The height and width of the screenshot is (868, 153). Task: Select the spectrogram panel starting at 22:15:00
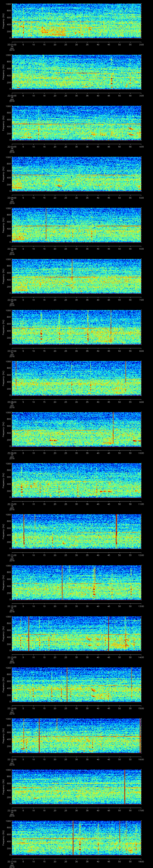point(76,736)
